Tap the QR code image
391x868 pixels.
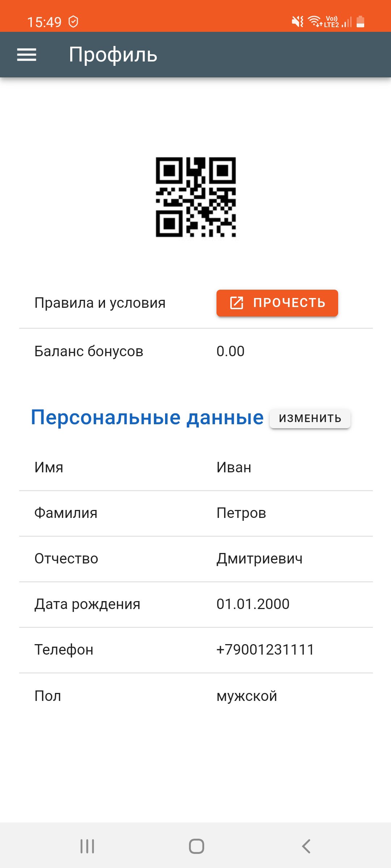pyautogui.click(x=196, y=197)
